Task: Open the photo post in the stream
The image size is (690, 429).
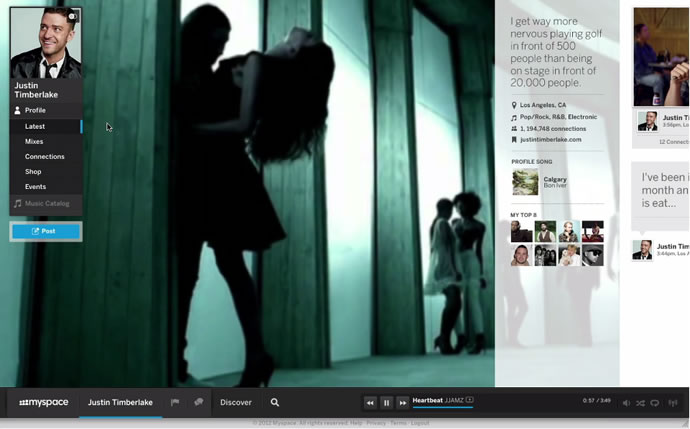Action: 661,57
